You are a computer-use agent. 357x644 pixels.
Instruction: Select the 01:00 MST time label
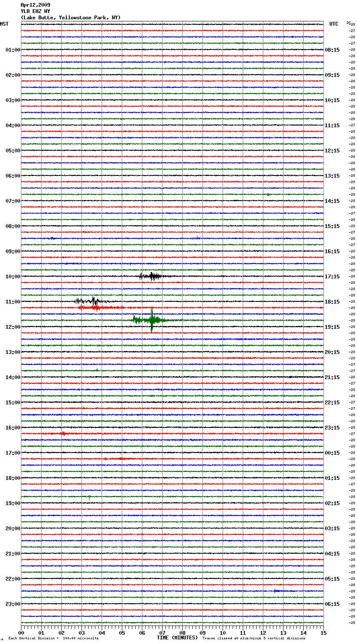pyautogui.click(x=13, y=50)
